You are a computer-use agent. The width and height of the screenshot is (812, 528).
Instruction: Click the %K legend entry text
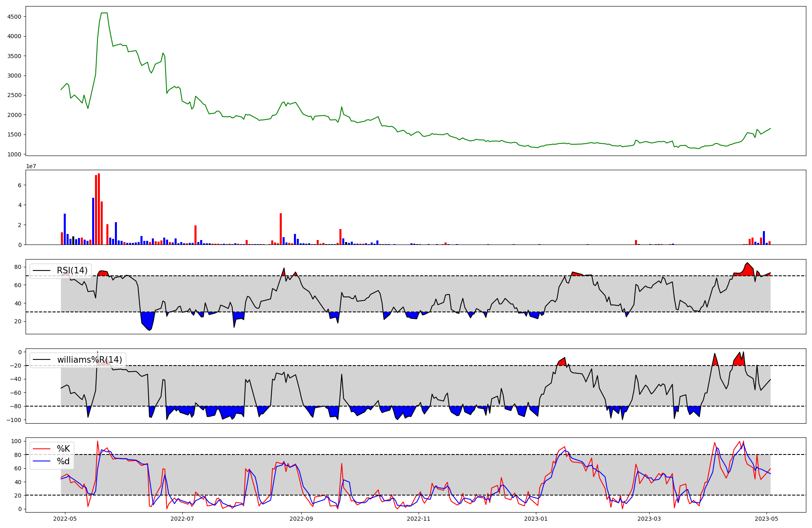[63, 449]
